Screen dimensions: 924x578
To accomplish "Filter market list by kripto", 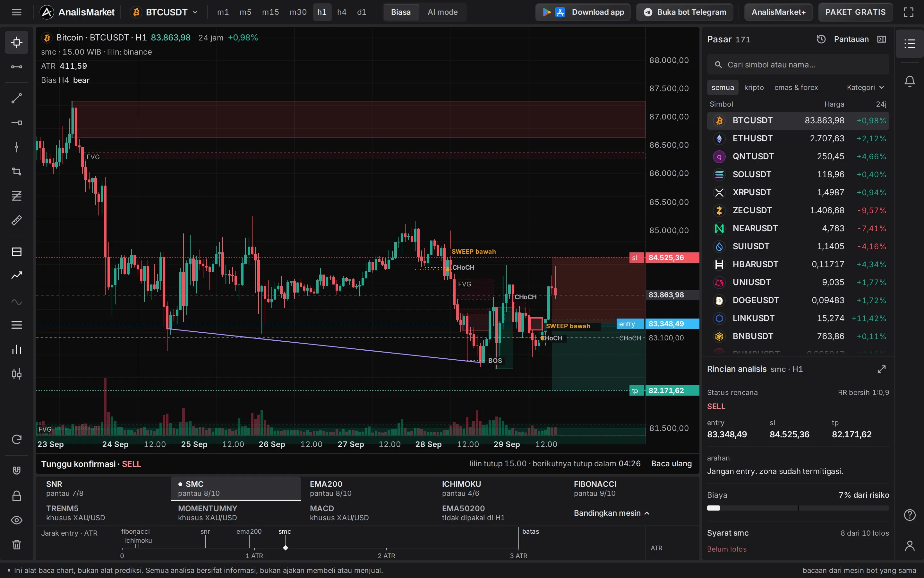I will click(x=754, y=88).
